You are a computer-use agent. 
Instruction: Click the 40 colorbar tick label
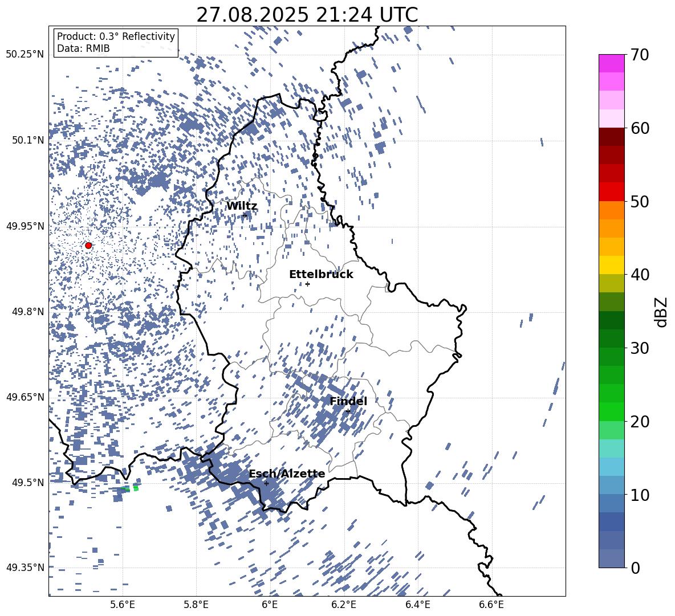pos(640,275)
